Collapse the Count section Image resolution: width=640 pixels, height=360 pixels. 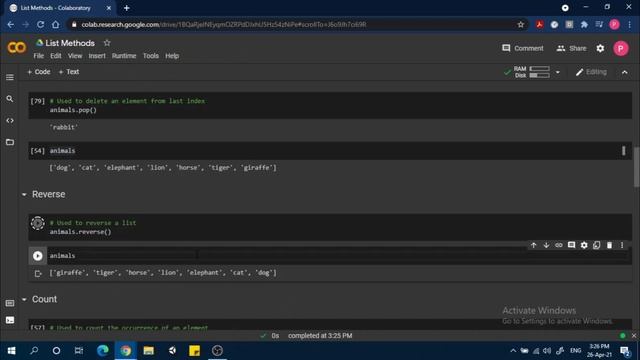pyautogui.click(x=24, y=300)
